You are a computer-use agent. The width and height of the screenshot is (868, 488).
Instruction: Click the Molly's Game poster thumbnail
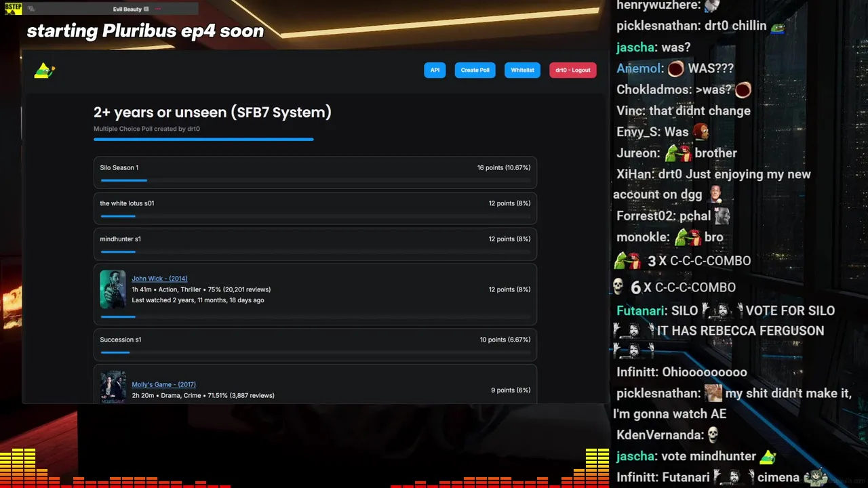pyautogui.click(x=113, y=387)
